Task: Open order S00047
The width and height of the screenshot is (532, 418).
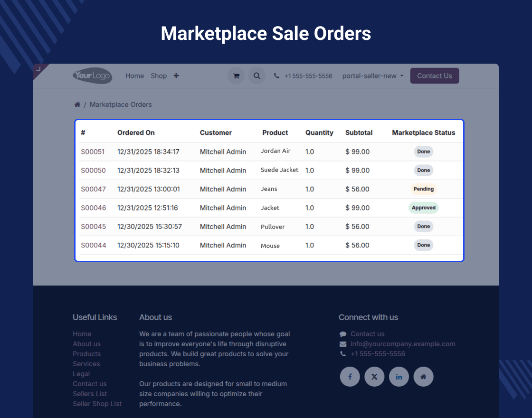Action: (93, 189)
